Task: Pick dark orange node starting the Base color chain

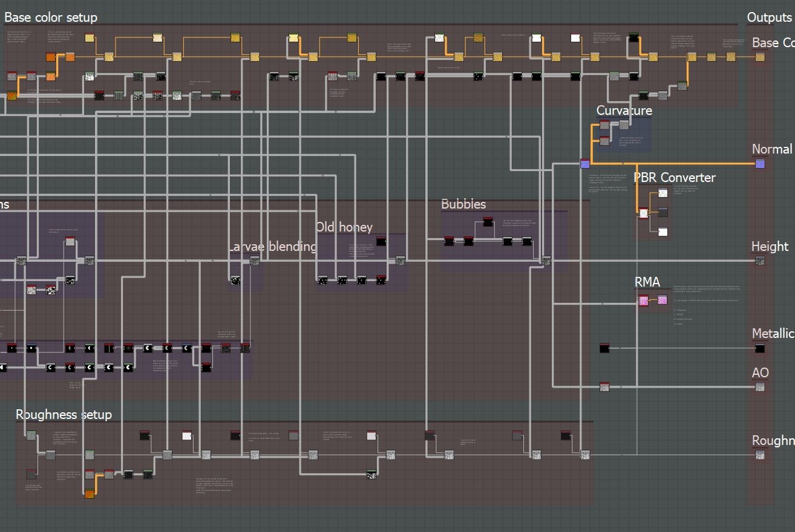Action: tap(51, 57)
